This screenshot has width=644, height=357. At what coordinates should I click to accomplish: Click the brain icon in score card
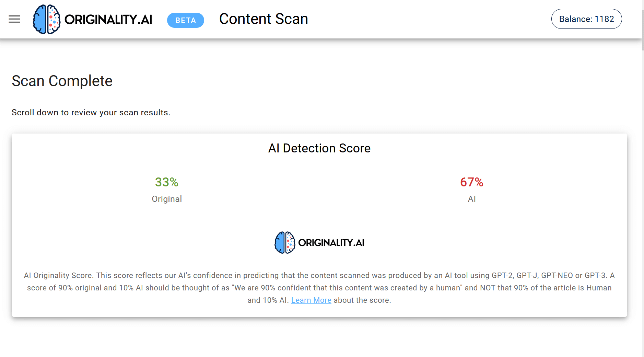point(285,243)
